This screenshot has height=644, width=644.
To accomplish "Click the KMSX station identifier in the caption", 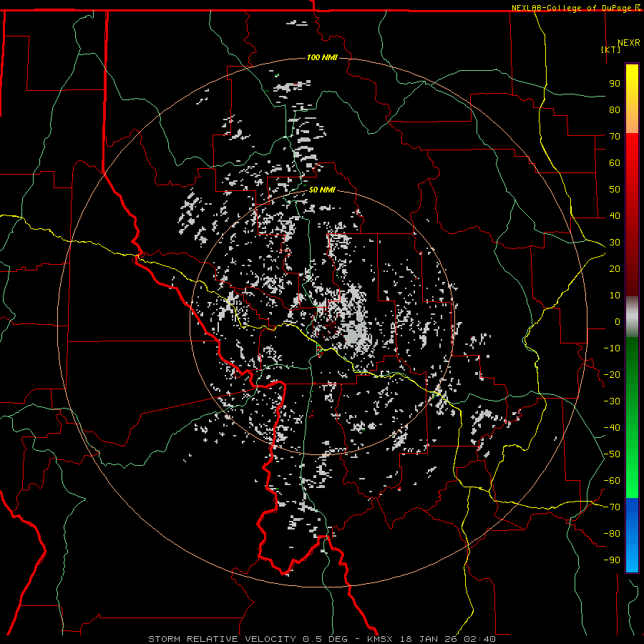I will tap(379, 639).
